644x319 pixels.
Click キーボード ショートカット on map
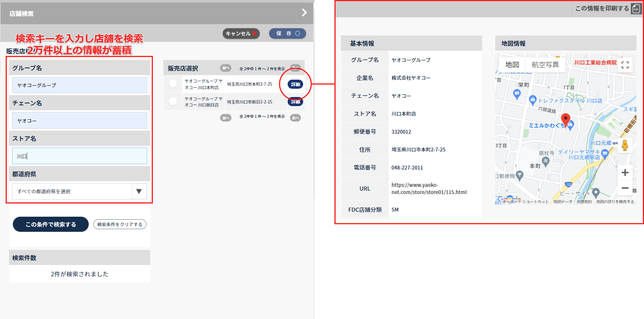click(525, 202)
